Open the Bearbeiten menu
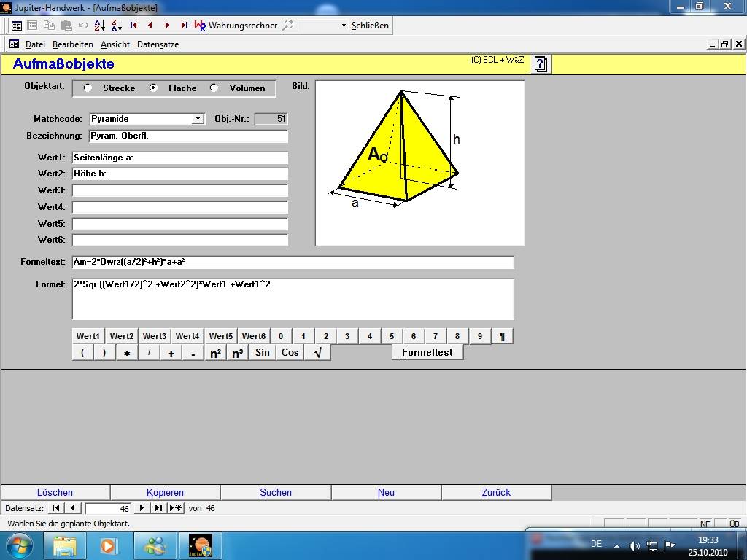The width and height of the screenshot is (747, 560). coord(72,44)
